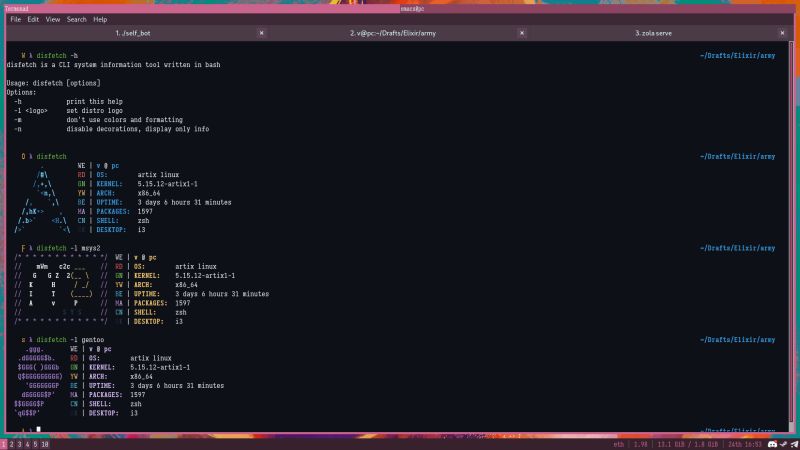The width and height of the screenshot is (800, 450).
Task: Click the Steam tray icon
Action: point(784,444)
